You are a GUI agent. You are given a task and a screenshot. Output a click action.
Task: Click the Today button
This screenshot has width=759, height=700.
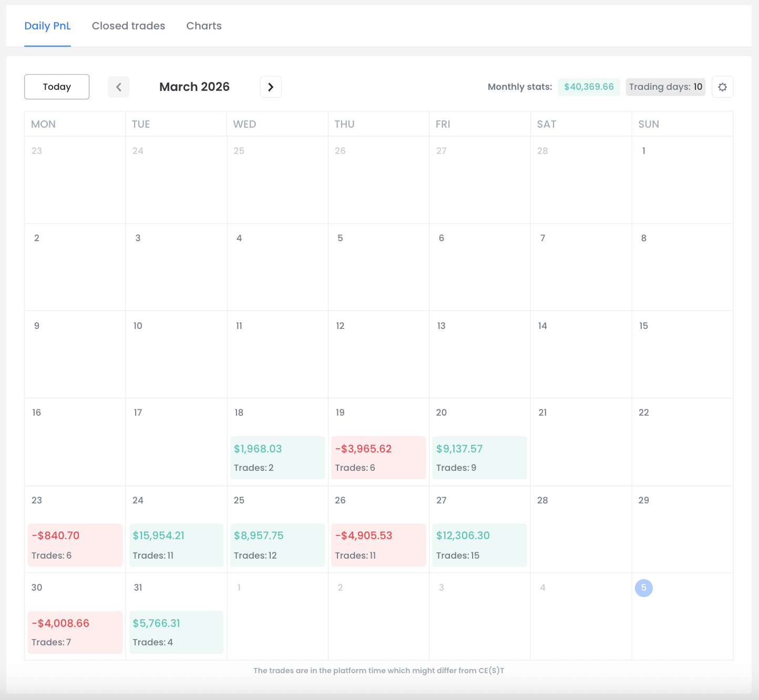[56, 87]
